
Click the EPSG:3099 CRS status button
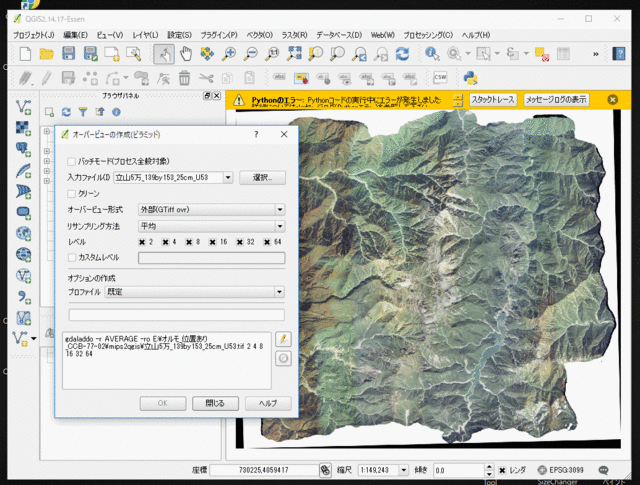[x=560, y=470]
